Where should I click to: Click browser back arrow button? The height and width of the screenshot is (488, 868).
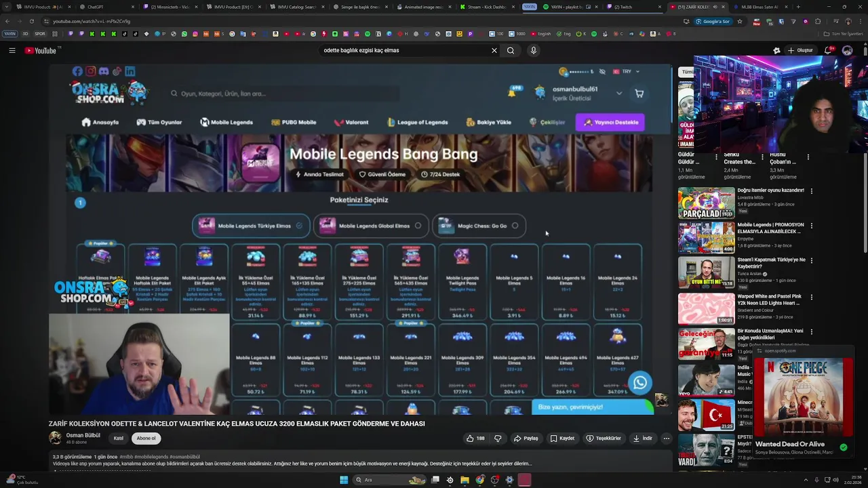[7, 21]
